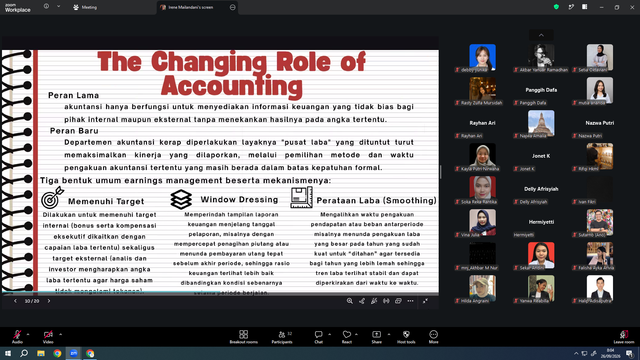Image resolution: width=640 pixels, height=360 pixels.
Task: Click the view layout icon under the shared screen
Action: (x=398, y=301)
